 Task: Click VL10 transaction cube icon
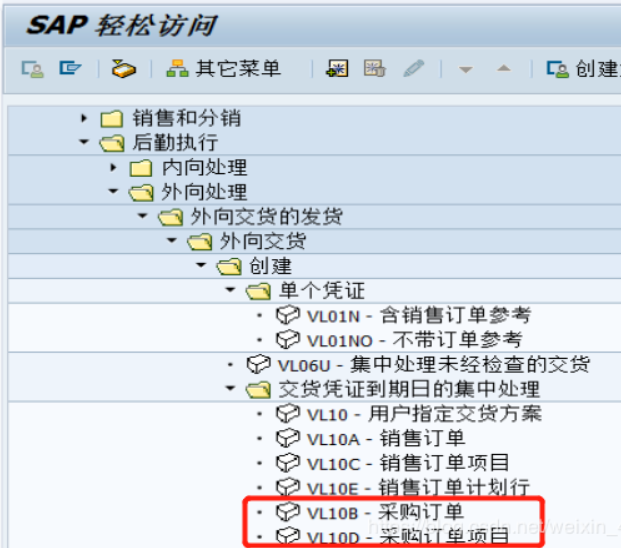tap(288, 413)
